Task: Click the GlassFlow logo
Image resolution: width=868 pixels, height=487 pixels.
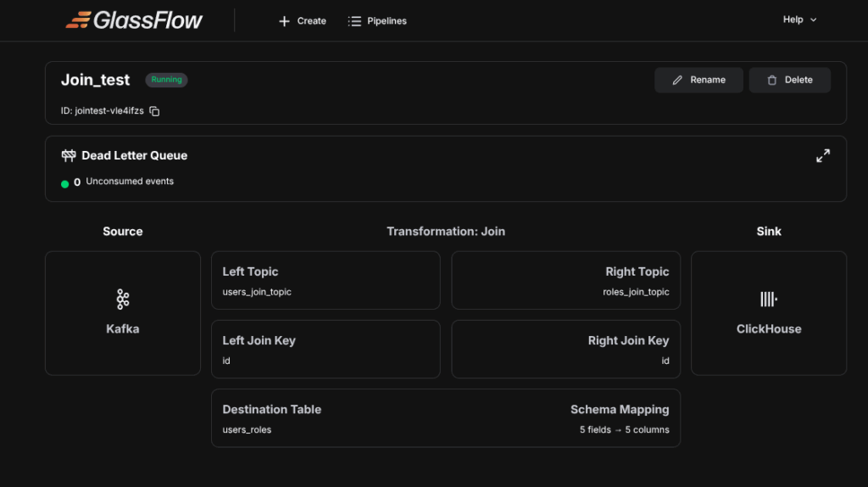Action: click(x=134, y=20)
